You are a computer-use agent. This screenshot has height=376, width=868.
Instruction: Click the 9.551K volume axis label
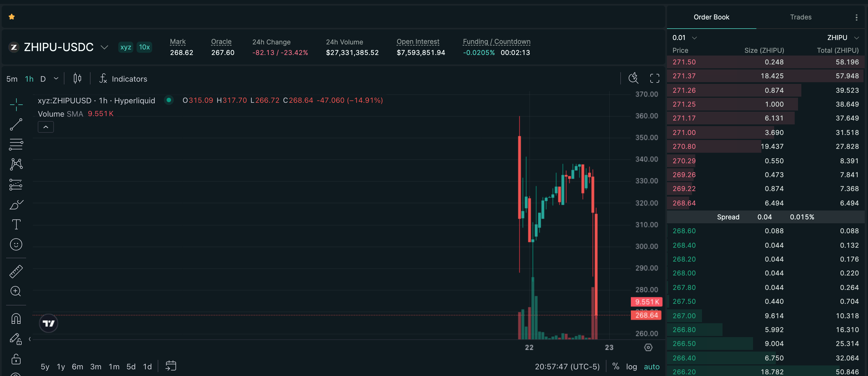646,302
